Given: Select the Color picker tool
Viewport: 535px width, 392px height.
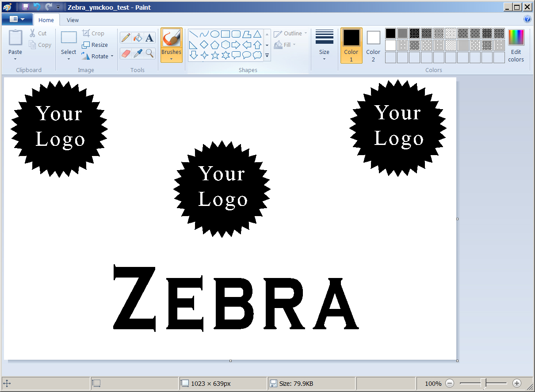Looking at the screenshot, I should 138,53.
